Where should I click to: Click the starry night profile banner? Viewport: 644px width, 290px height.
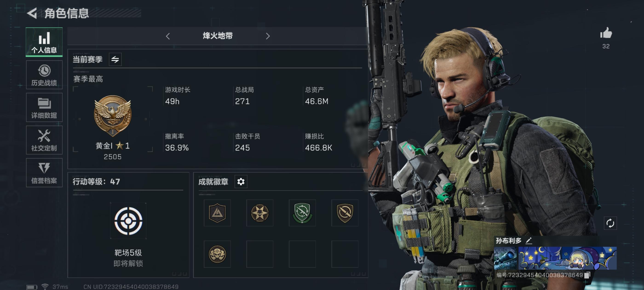(567, 258)
